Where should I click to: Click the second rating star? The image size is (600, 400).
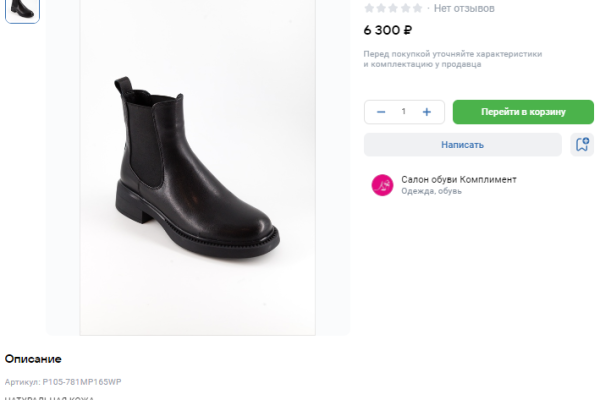click(382, 8)
